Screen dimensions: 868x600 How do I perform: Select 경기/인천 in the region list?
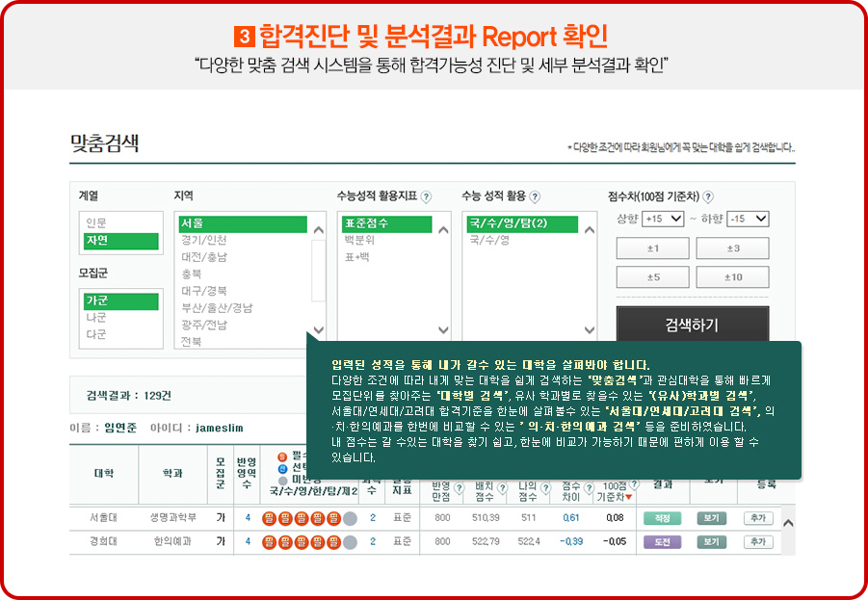point(204,240)
